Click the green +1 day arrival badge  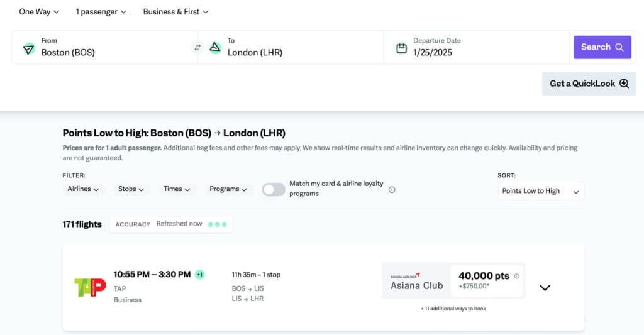199,275
